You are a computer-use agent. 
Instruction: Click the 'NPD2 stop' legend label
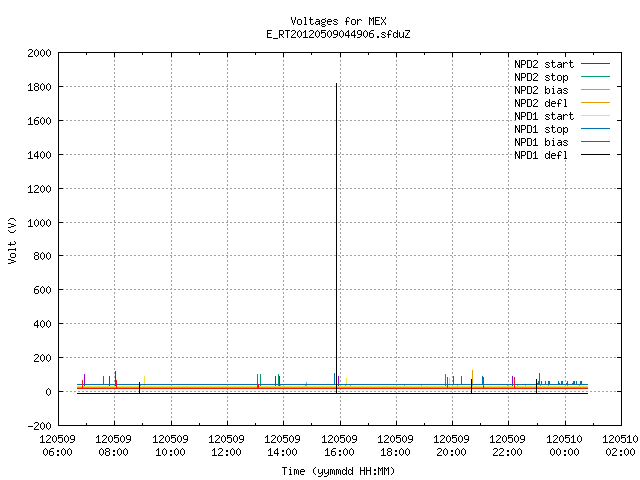click(x=541, y=77)
